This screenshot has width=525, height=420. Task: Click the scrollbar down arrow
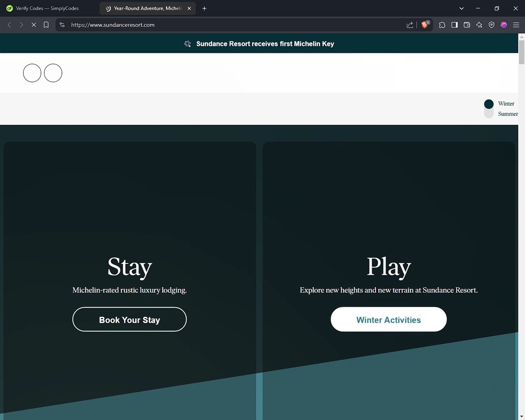[521, 416]
